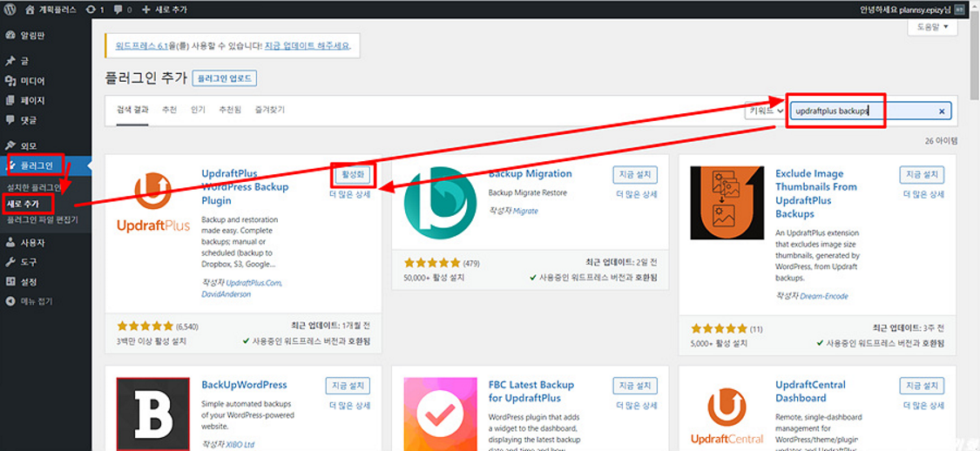Viewport: 980px width, 451px height.
Task: Click BackUpWordPress plugin icon
Action: point(153,414)
